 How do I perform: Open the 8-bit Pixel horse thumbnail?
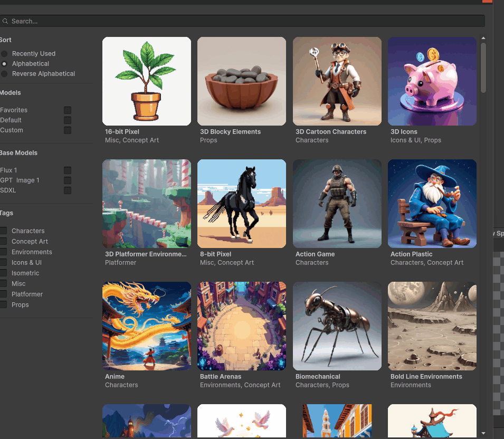(242, 204)
